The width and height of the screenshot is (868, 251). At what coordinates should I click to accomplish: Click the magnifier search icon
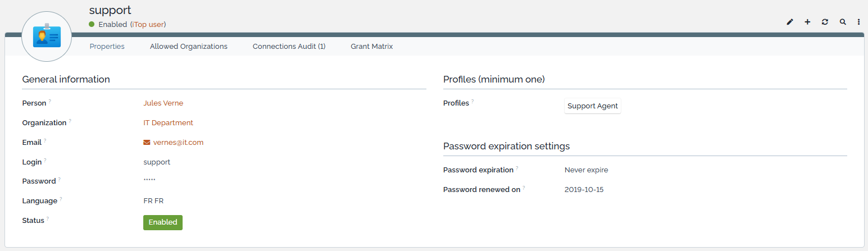click(x=843, y=22)
